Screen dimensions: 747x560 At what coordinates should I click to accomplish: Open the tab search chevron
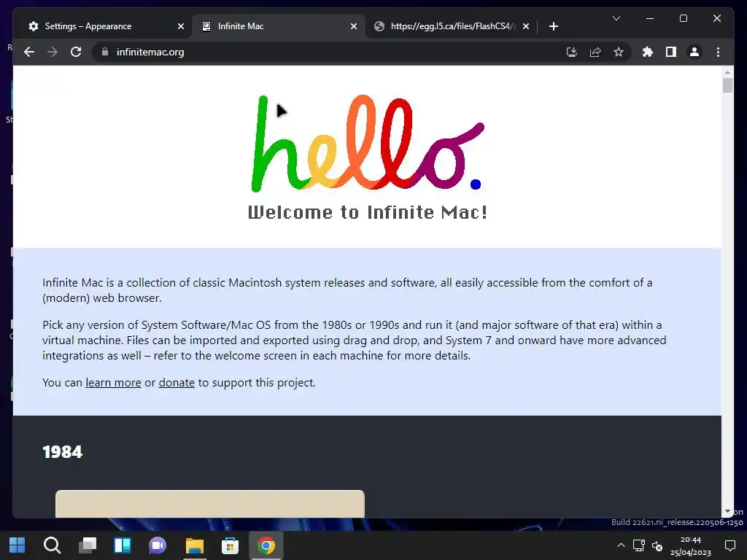pos(616,18)
